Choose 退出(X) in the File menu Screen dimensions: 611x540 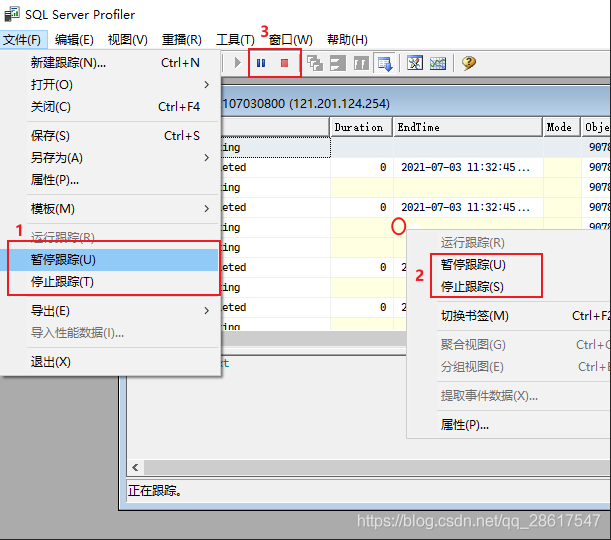pyautogui.click(x=111, y=362)
